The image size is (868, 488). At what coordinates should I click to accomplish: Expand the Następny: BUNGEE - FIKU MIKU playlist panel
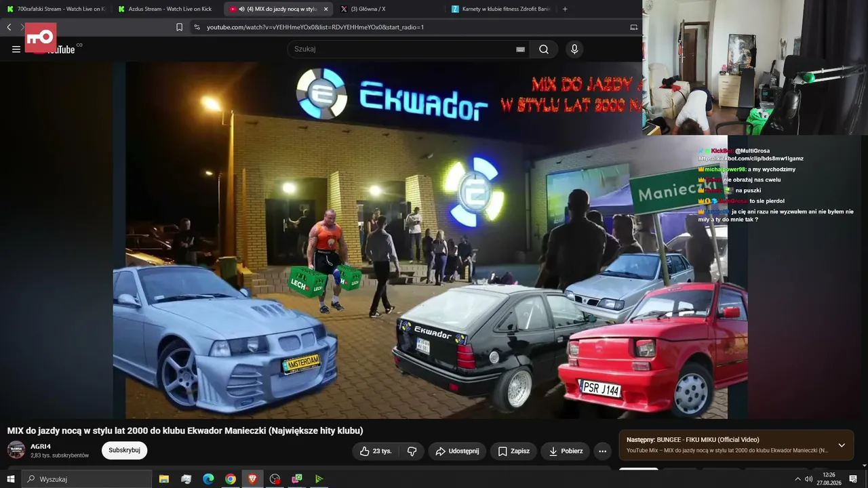[842, 445]
